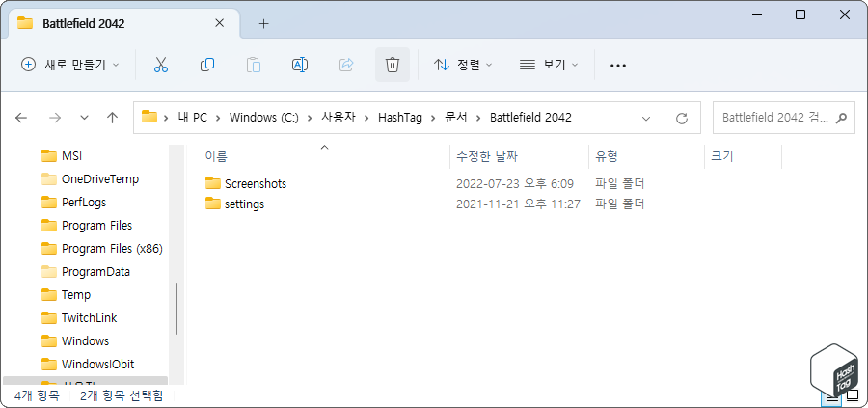Image resolution: width=868 pixels, height=408 pixels.
Task: Select Temp folder in navigation tree
Action: [x=76, y=295]
